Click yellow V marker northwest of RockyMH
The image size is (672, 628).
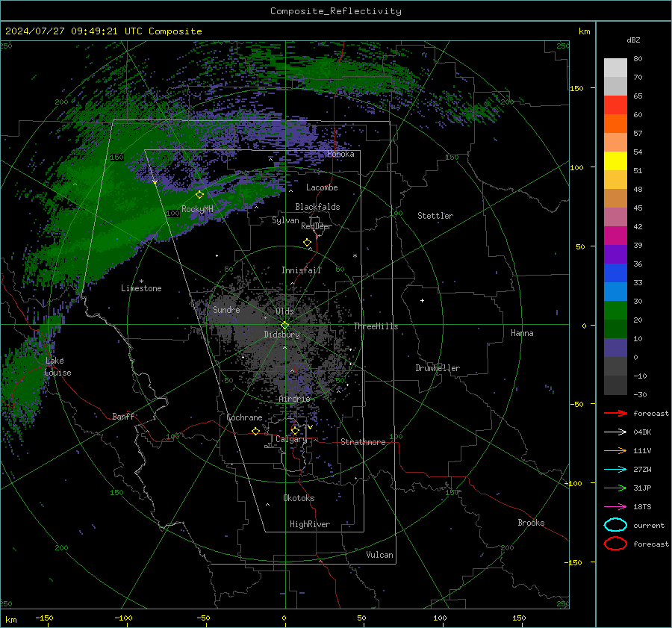click(155, 183)
